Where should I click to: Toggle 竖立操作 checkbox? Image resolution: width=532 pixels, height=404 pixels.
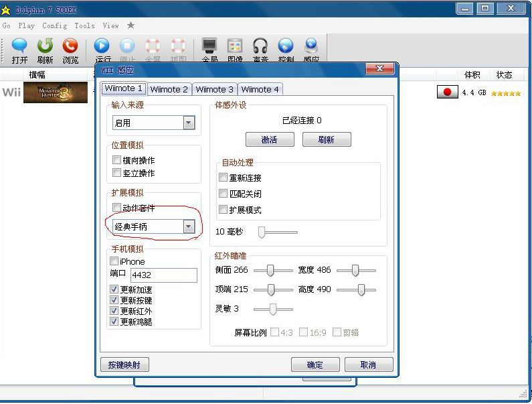click(x=116, y=173)
